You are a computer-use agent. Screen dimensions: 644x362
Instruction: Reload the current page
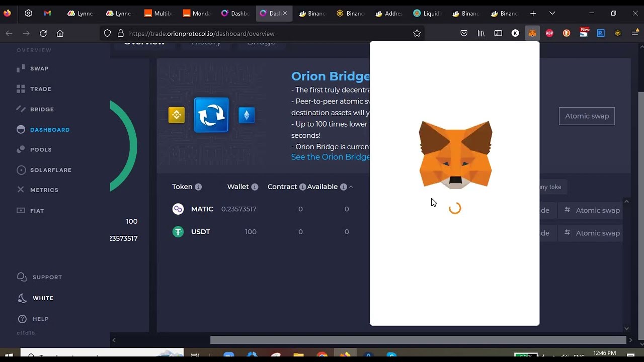click(x=43, y=33)
